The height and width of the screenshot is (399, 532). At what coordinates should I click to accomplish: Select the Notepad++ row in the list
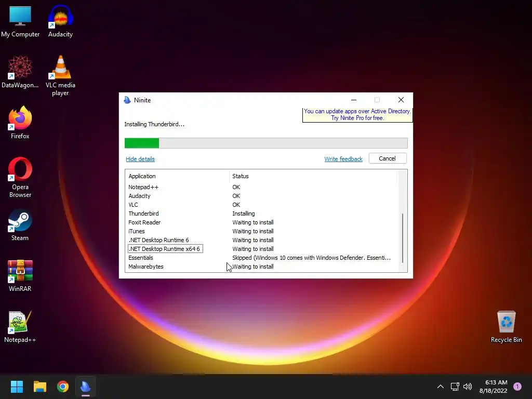coord(261,187)
